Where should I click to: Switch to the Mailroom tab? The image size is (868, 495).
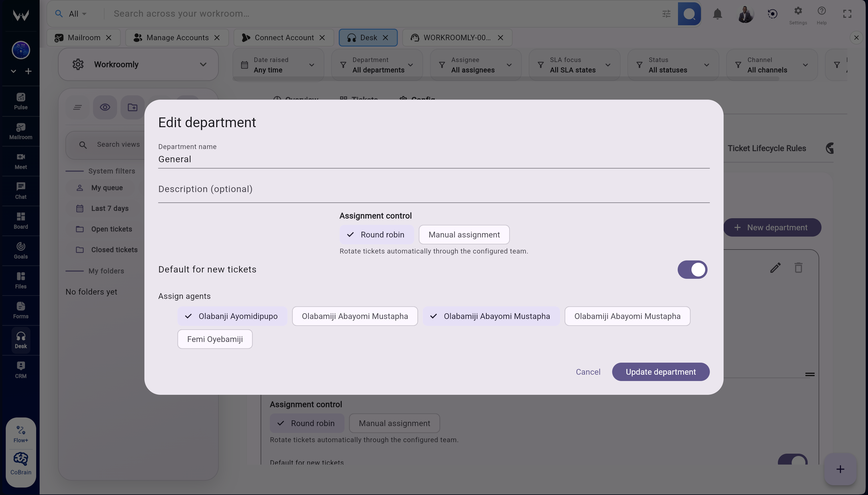point(84,37)
